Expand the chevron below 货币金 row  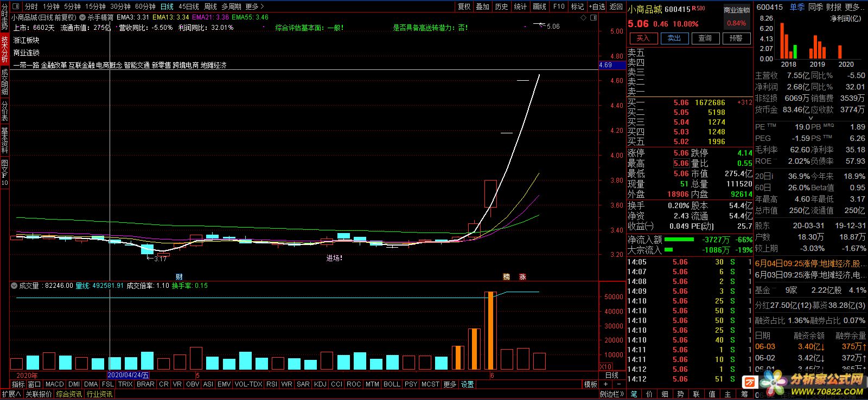pyautogui.click(x=811, y=118)
